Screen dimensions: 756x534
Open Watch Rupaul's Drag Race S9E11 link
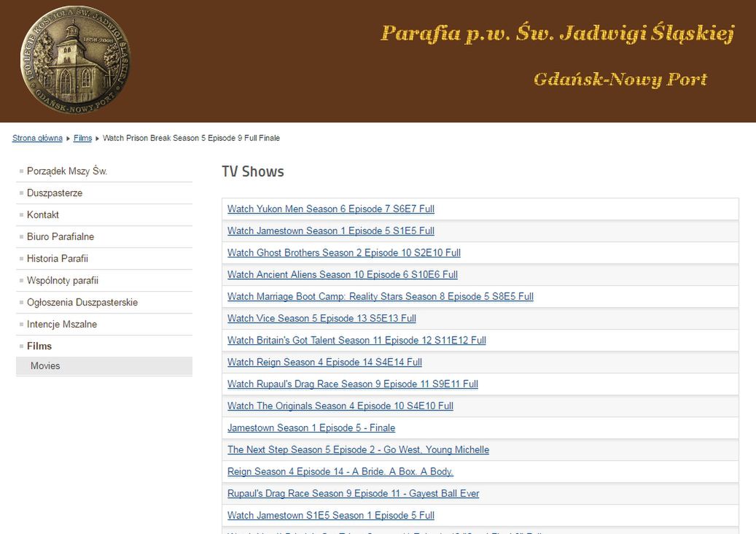click(x=353, y=384)
